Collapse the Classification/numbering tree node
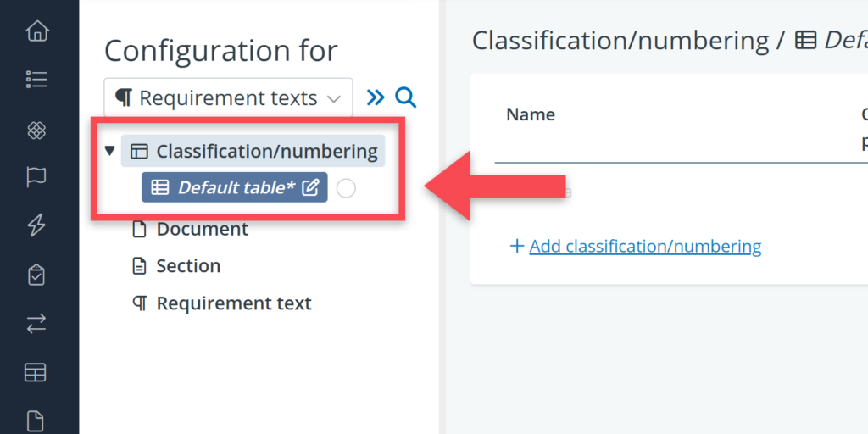Screen dimensions: 868x434 [x=109, y=151]
